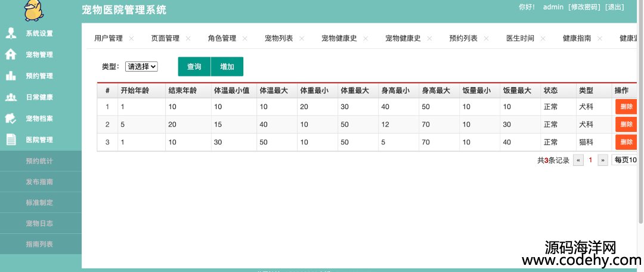Open 指南列表 submenu item
The height and width of the screenshot is (272, 644).
[41, 244]
